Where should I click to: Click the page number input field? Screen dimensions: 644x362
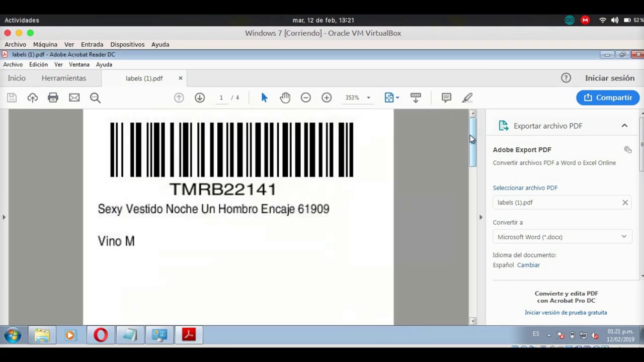click(x=221, y=98)
